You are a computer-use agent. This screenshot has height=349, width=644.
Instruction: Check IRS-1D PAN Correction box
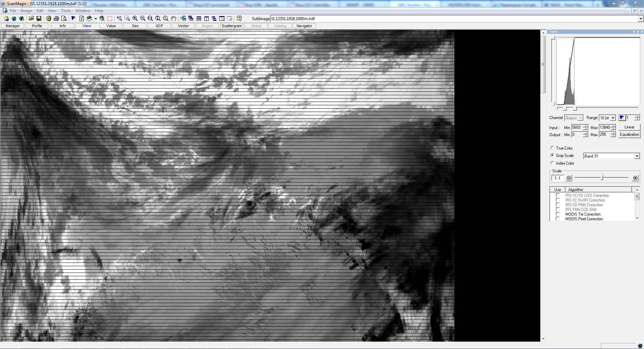(x=558, y=205)
